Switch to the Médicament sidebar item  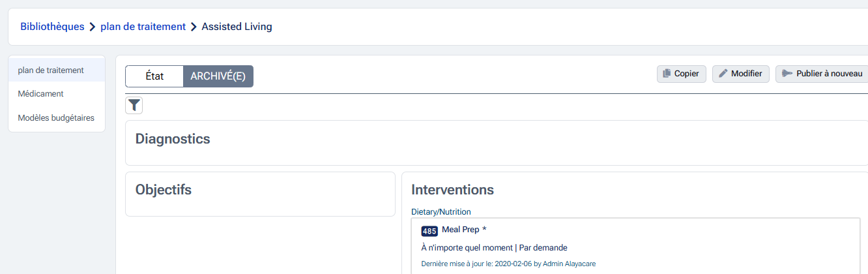(40, 93)
